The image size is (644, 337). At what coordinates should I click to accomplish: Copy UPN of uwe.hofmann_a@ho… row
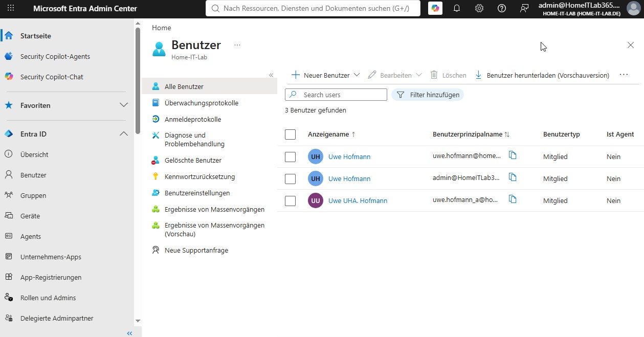pyautogui.click(x=513, y=199)
